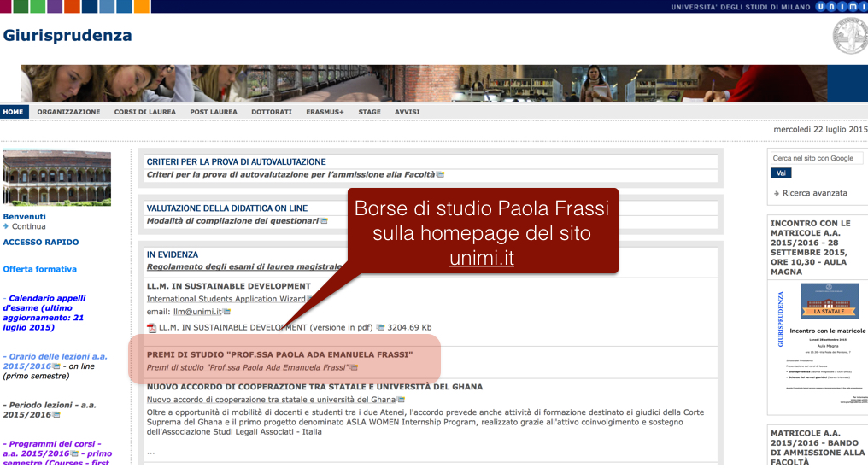
Task: Click the ACCESSO RAPIDO heading
Action: tap(41, 243)
